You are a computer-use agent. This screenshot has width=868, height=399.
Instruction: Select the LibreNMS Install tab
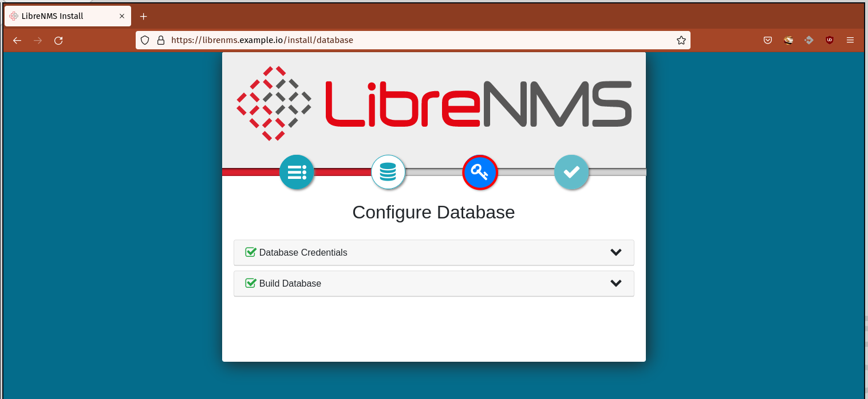68,16
